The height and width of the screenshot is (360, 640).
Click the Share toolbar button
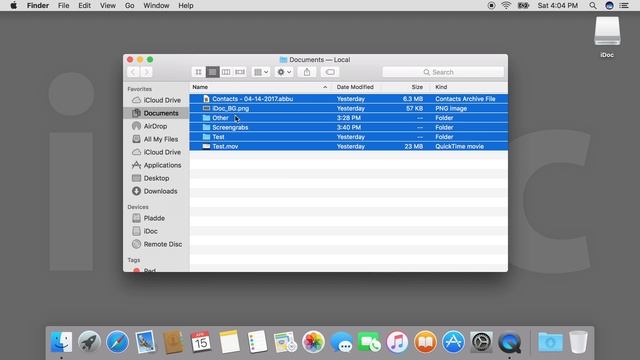pos(307,72)
